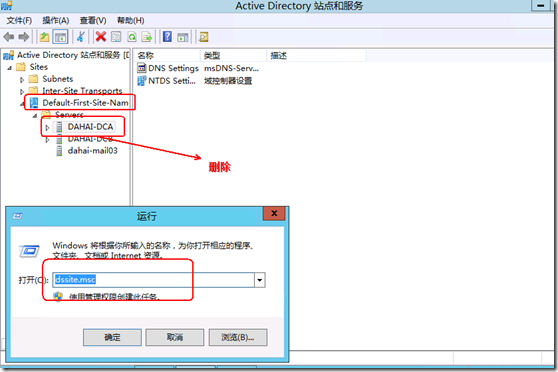Expand the Inter-Site Transports node

pos(22,91)
